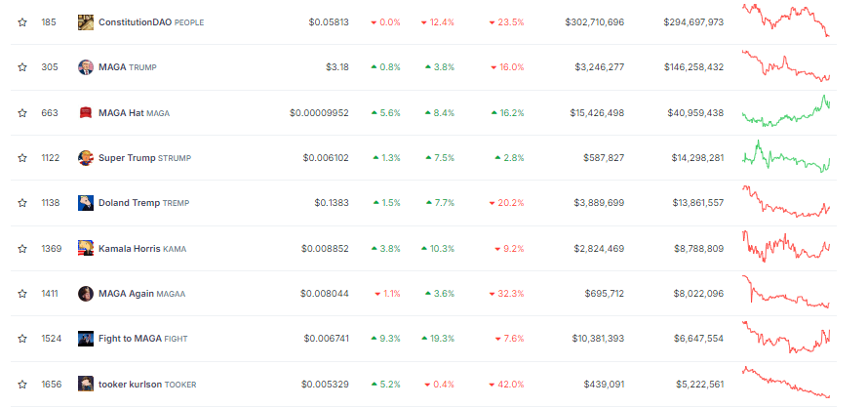868x407 pixels.
Task: View the ConstitutionDAO 7-day price chart
Action: 786,20
